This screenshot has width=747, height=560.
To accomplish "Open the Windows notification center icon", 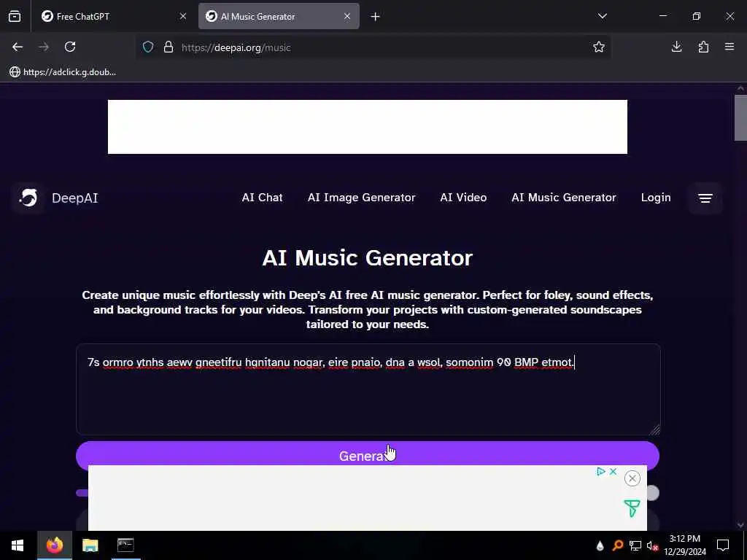I will [x=723, y=545].
